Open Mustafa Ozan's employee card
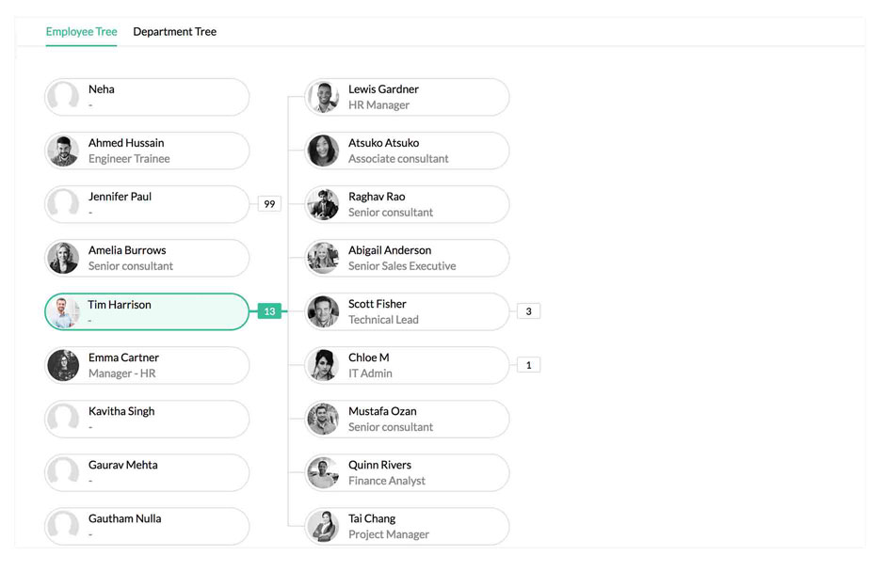The height and width of the screenshot is (588, 885). 407,419
